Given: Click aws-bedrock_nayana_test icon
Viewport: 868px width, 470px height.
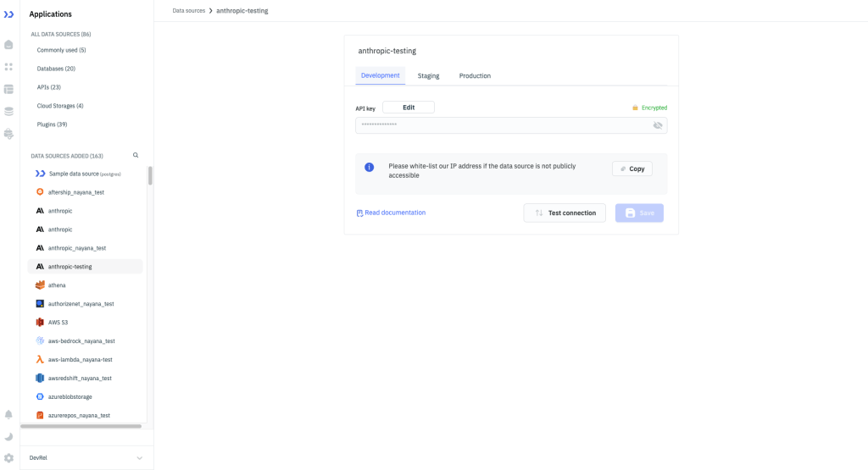Looking at the screenshot, I should pyautogui.click(x=40, y=340).
